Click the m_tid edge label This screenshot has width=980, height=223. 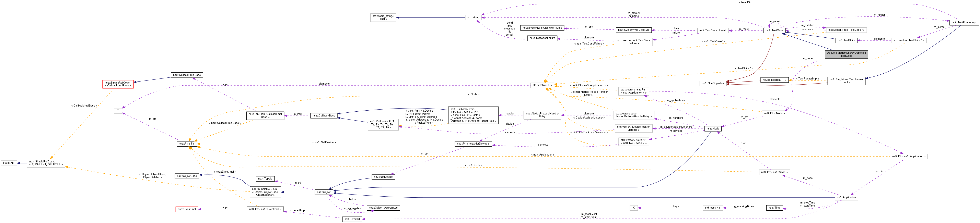coord(297,183)
